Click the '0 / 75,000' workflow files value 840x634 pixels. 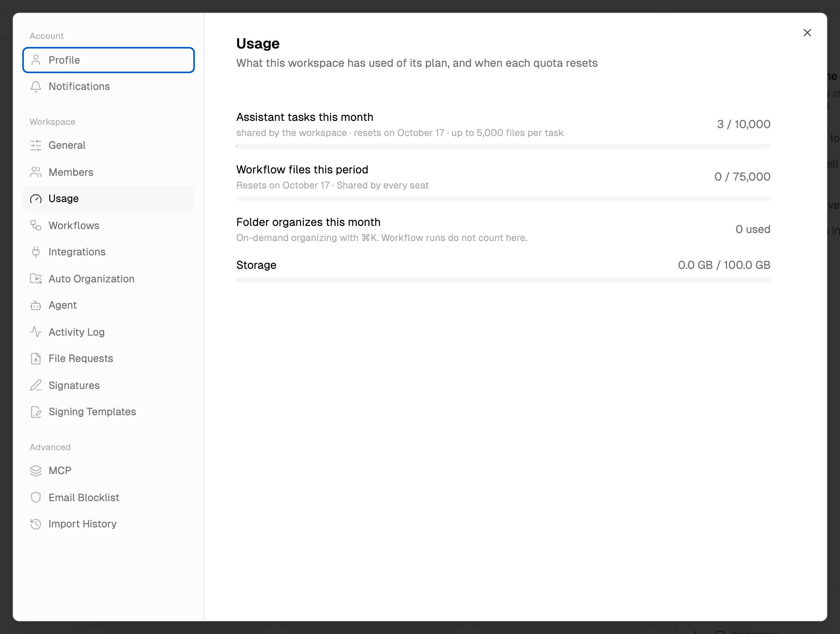pyautogui.click(x=742, y=177)
